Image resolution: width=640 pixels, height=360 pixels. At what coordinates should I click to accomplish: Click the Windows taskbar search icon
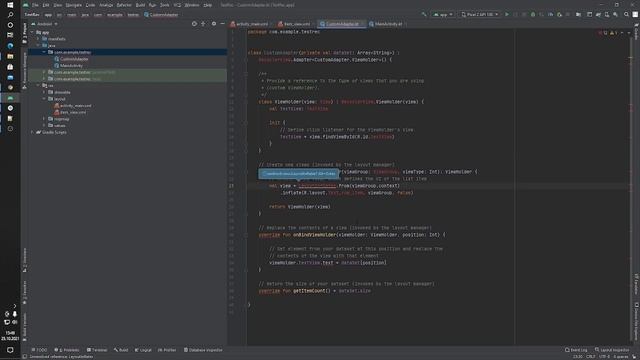pyautogui.click(x=10, y=15)
